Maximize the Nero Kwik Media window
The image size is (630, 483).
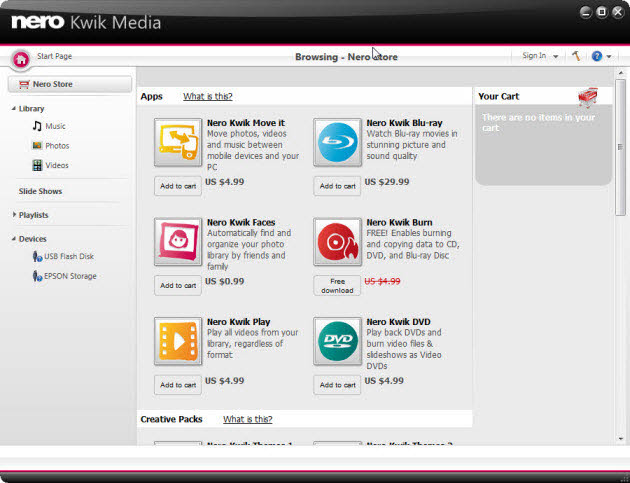[x=602, y=12]
